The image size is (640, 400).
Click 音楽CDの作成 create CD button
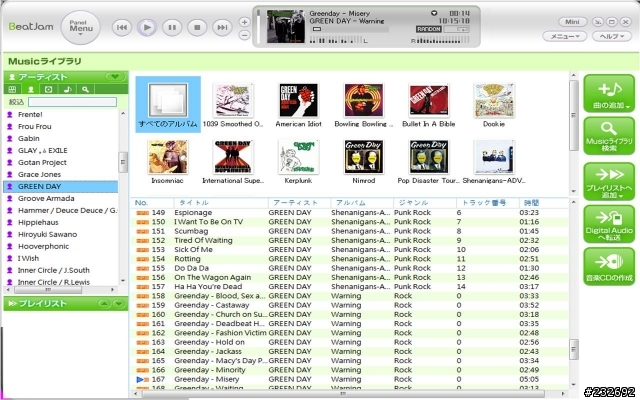[609, 267]
